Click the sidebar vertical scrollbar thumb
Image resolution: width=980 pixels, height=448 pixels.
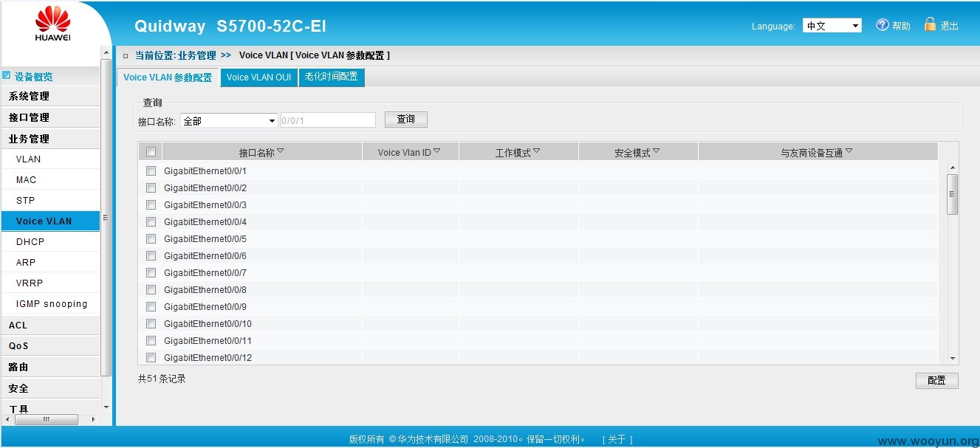[106, 218]
